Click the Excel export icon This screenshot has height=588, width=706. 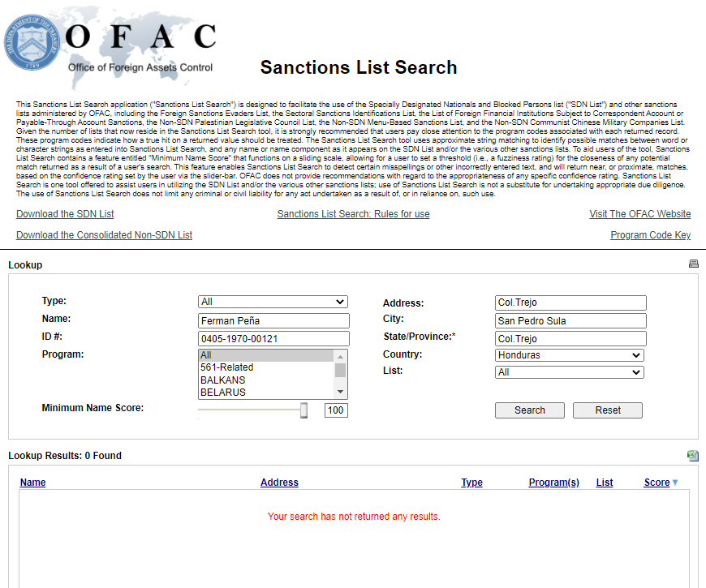[692, 456]
